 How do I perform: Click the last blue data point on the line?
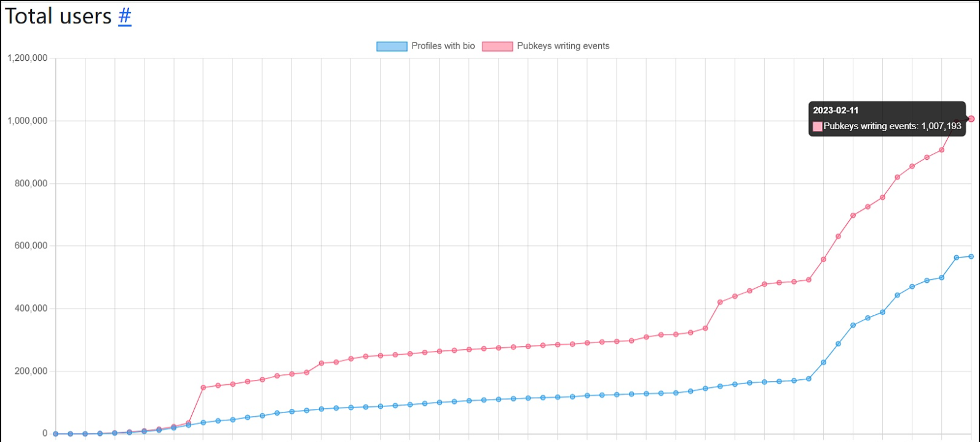tap(971, 256)
